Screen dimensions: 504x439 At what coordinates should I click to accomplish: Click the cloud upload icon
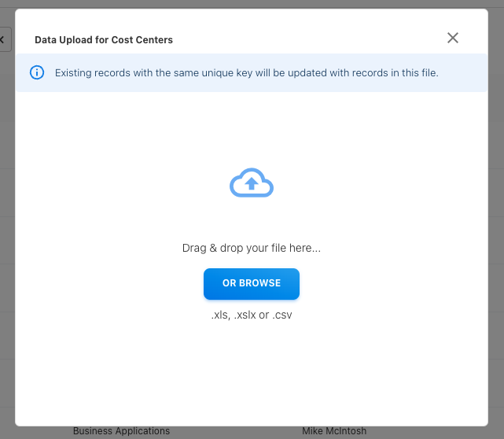251,184
